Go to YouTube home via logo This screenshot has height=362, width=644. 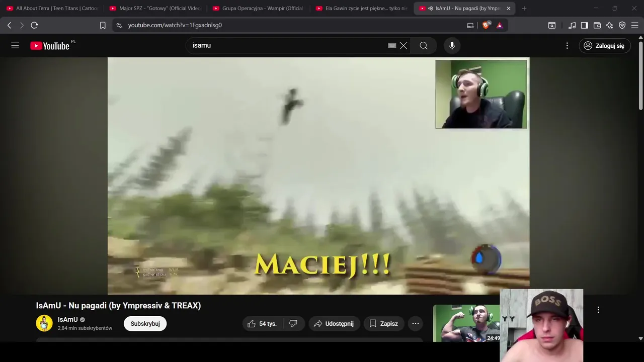point(50,46)
